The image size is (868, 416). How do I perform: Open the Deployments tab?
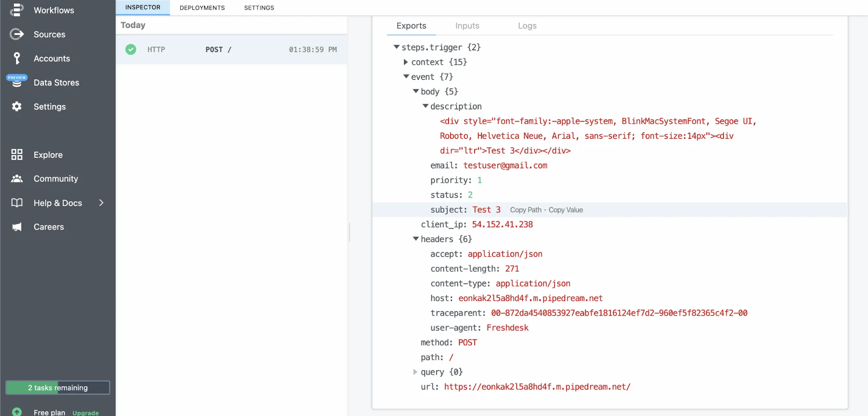coord(202,8)
